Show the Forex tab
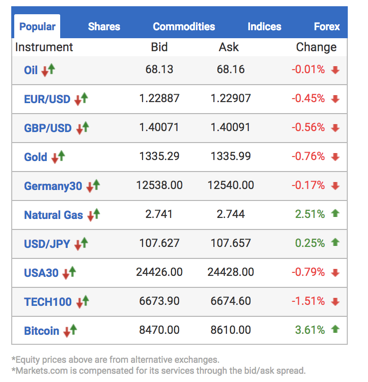Image resolution: width=368 pixels, height=382 pixels. (327, 27)
